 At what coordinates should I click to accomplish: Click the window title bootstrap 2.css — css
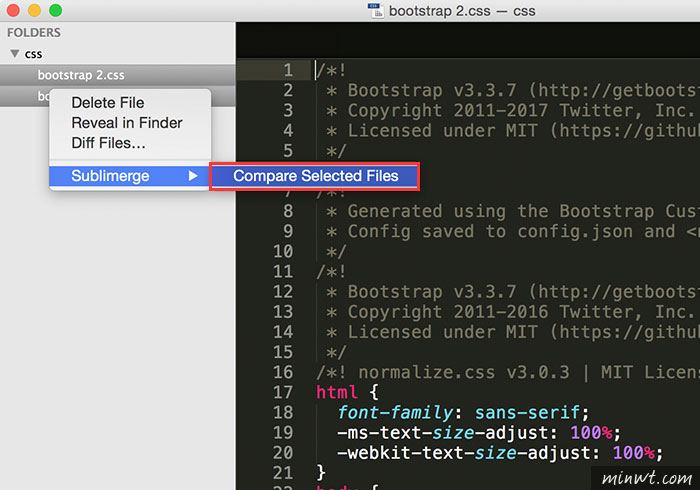pyautogui.click(x=462, y=11)
